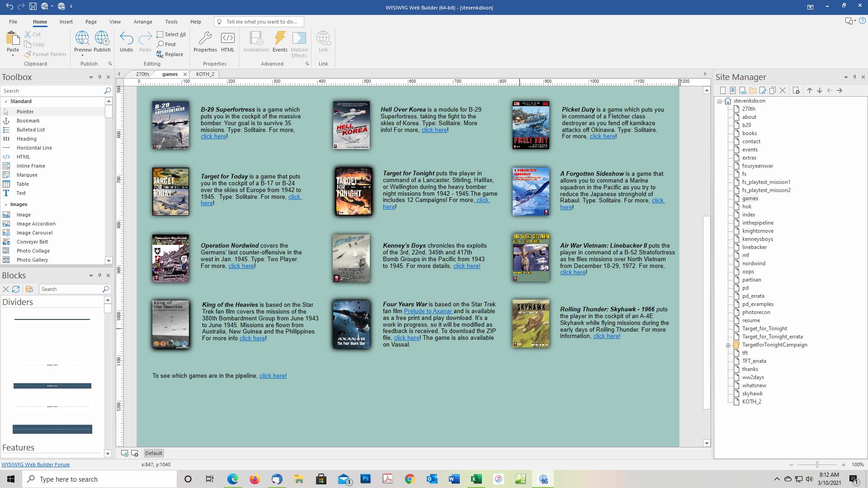Switch to 270th document tab
This screenshot has height=488, width=868.
click(142, 74)
